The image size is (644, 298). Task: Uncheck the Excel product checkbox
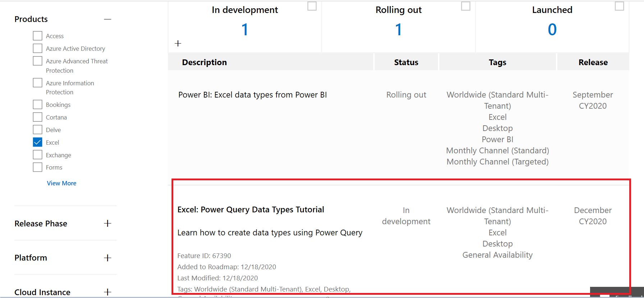(38, 142)
